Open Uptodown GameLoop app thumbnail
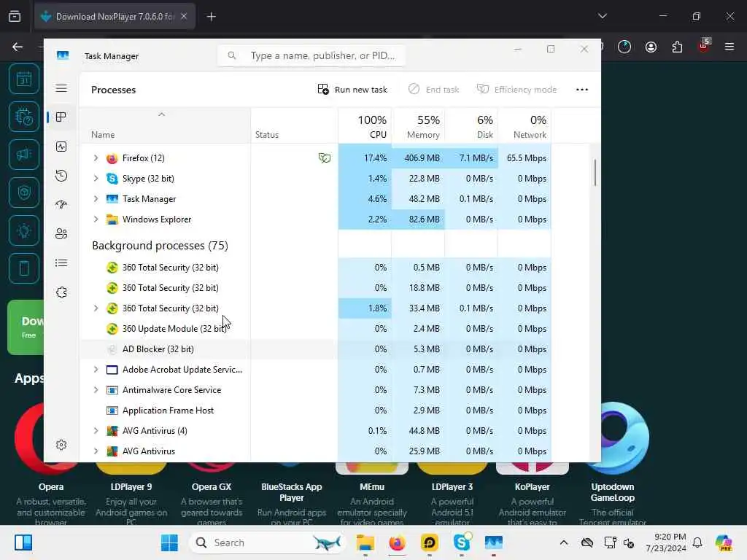 (616, 438)
